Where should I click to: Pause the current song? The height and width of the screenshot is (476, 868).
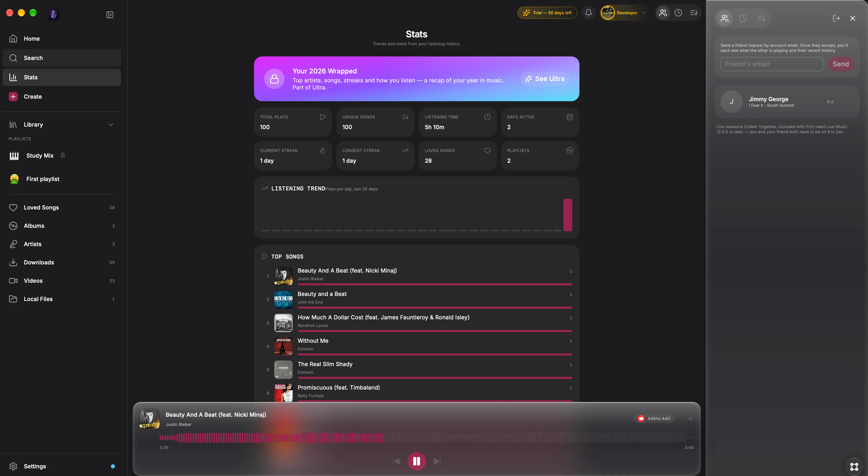click(416, 461)
